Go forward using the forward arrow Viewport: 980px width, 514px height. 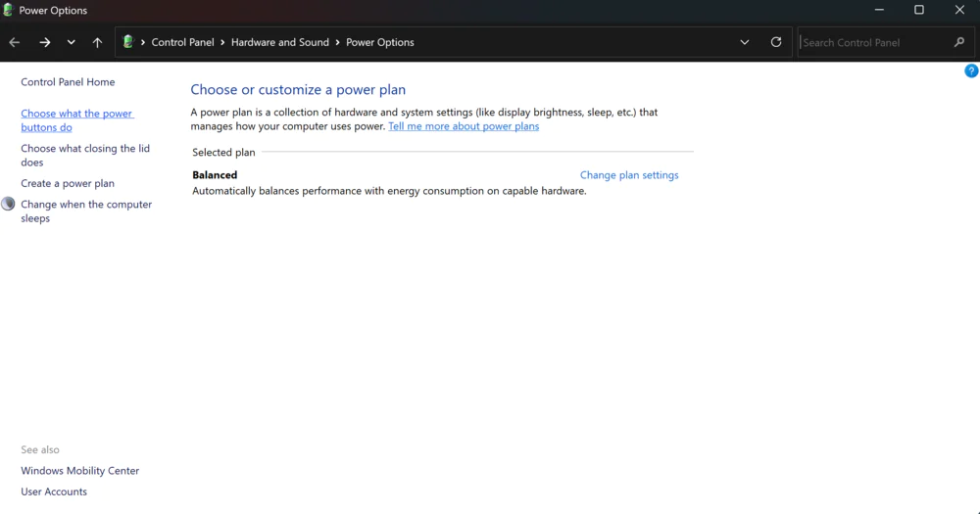tap(44, 42)
